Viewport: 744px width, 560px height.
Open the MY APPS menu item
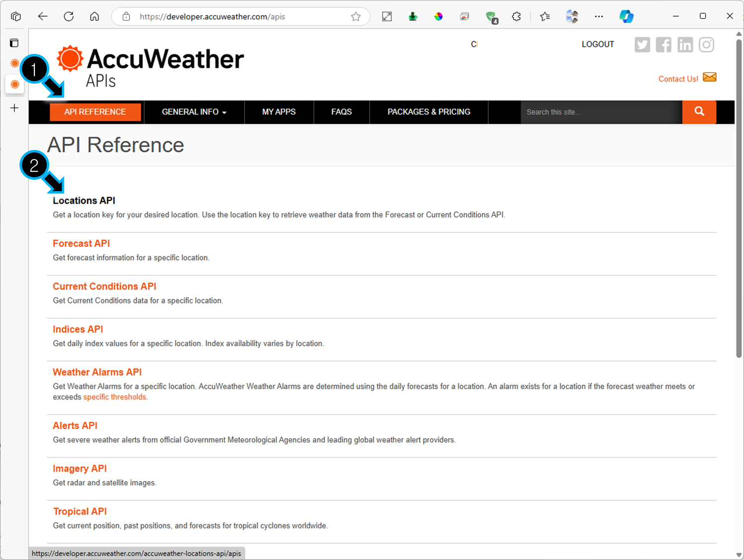click(279, 112)
